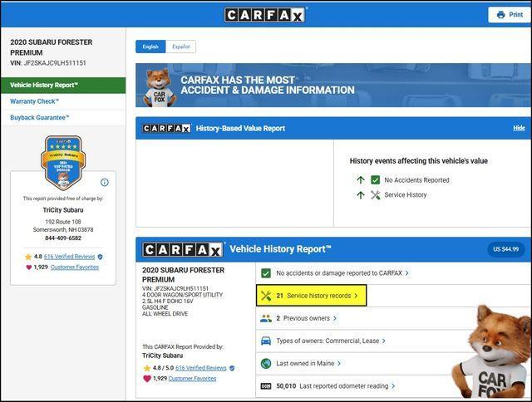Click the Print button
Viewport: 532px width, 402px height.
pyautogui.click(x=510, y=15)
